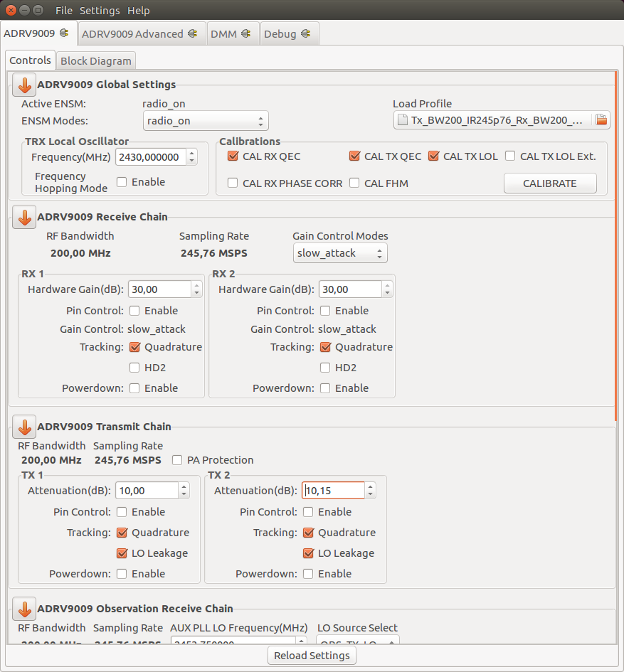Enable PA Protection
624x672 pixels.
click(176, 460)
